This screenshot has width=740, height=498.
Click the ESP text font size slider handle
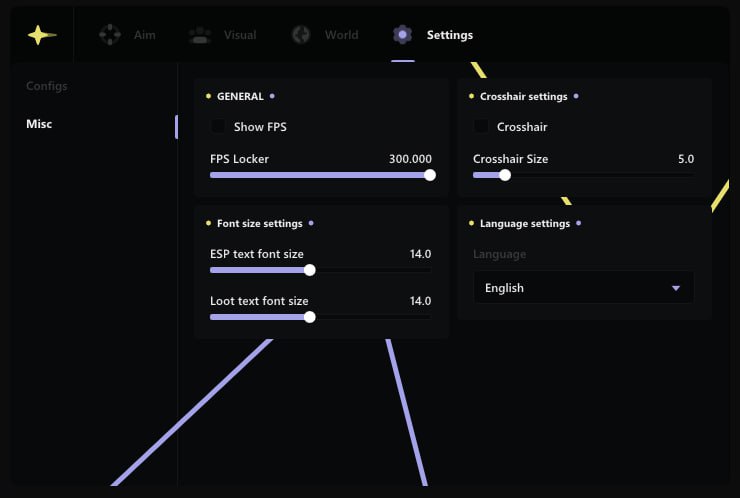309,270
